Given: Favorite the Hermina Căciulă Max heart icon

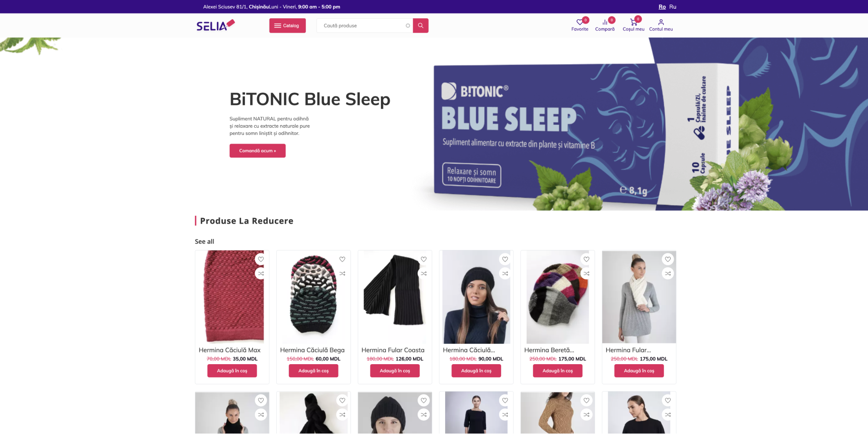Looking at the screenshot, I should click(x=261, y=259).
